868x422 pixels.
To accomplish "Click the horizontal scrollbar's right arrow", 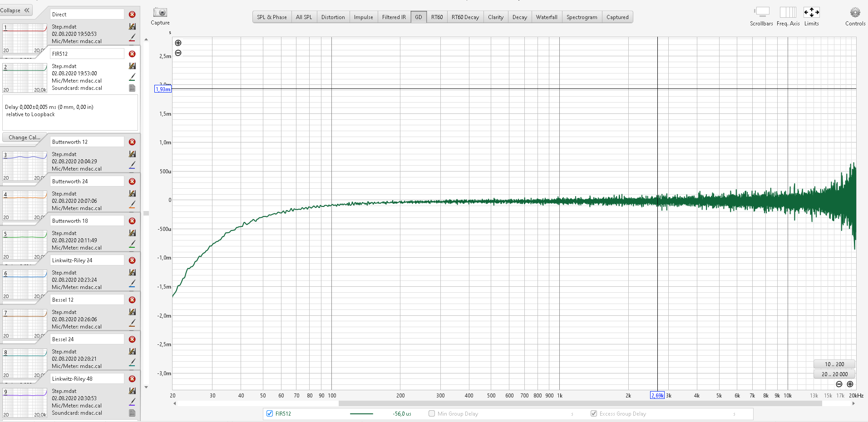I will pos(853,403).
